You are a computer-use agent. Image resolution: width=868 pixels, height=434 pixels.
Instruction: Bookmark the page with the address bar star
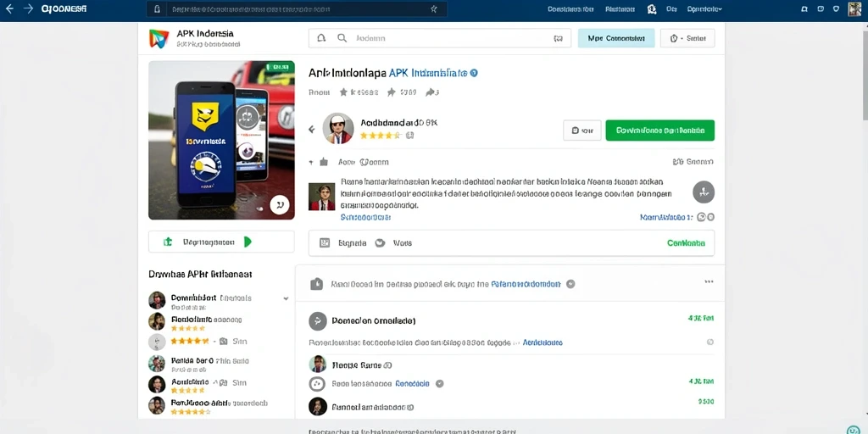pyautogui.click(x=433, y=9)
